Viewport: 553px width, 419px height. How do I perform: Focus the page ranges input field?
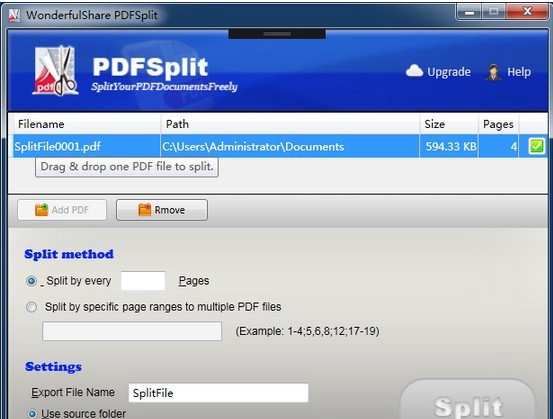(x=132, y=331)
